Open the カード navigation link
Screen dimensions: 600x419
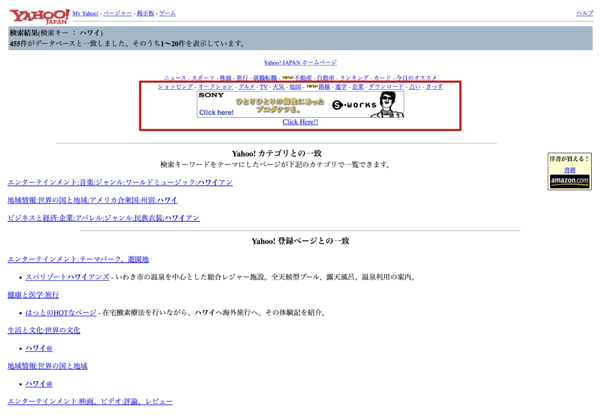pos(383,78)
